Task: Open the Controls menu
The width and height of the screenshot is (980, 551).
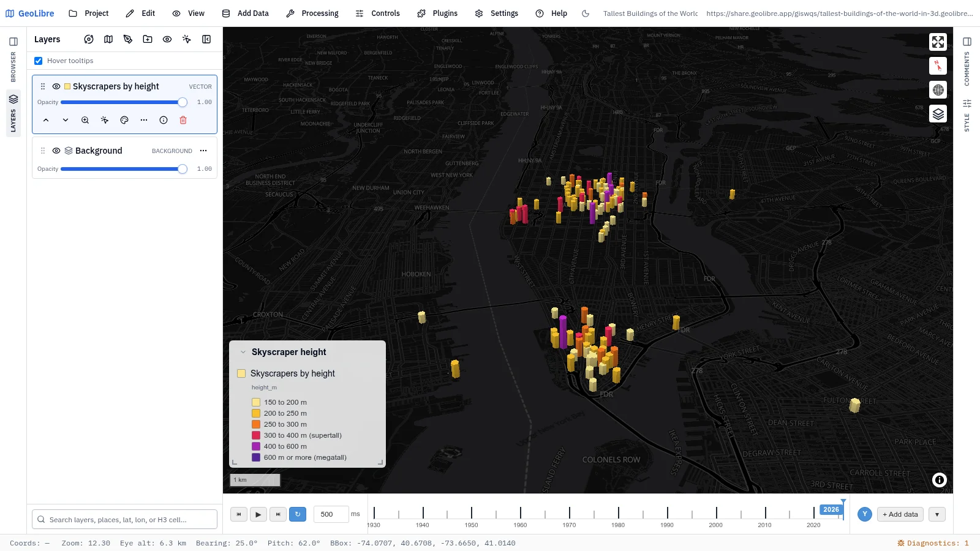Action: click(378, 13)
